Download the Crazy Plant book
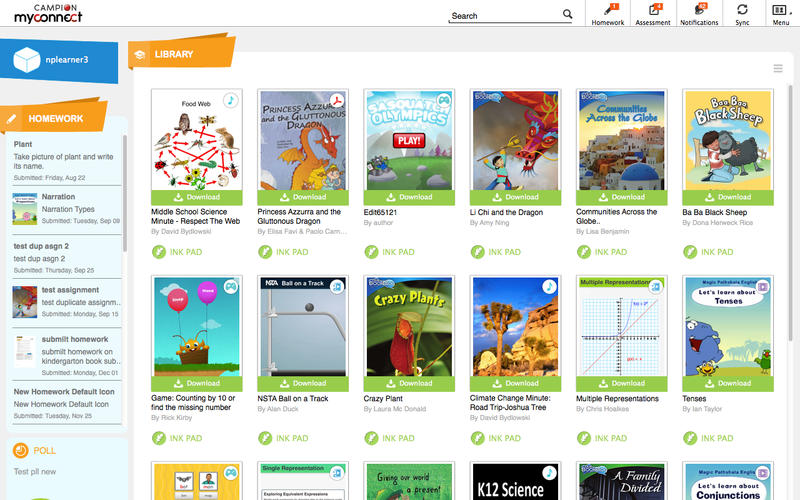This screenshot has width=800, height=500. [409, 383]
